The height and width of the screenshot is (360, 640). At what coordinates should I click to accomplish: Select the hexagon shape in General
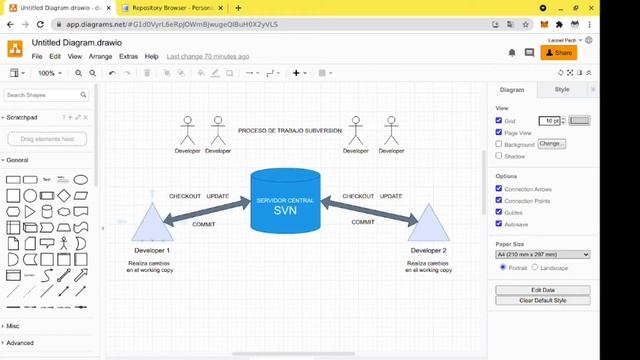pos(13,211)
